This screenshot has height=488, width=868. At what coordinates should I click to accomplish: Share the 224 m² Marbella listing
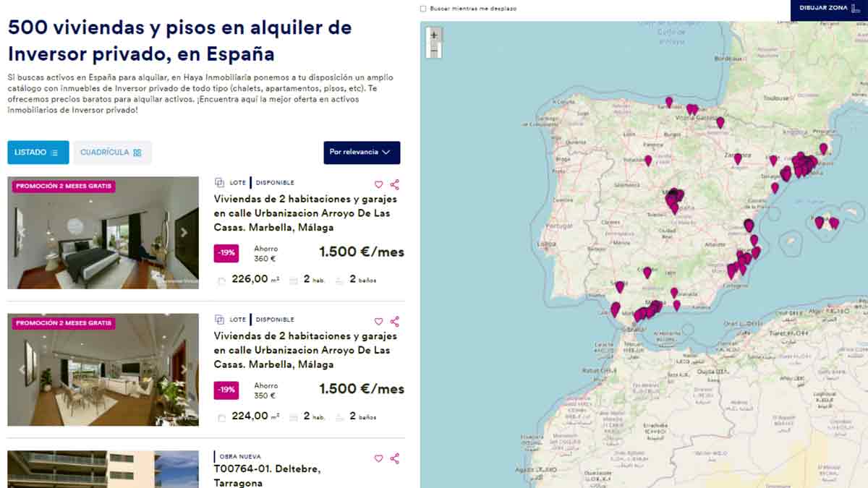click(x=394, y=322)
